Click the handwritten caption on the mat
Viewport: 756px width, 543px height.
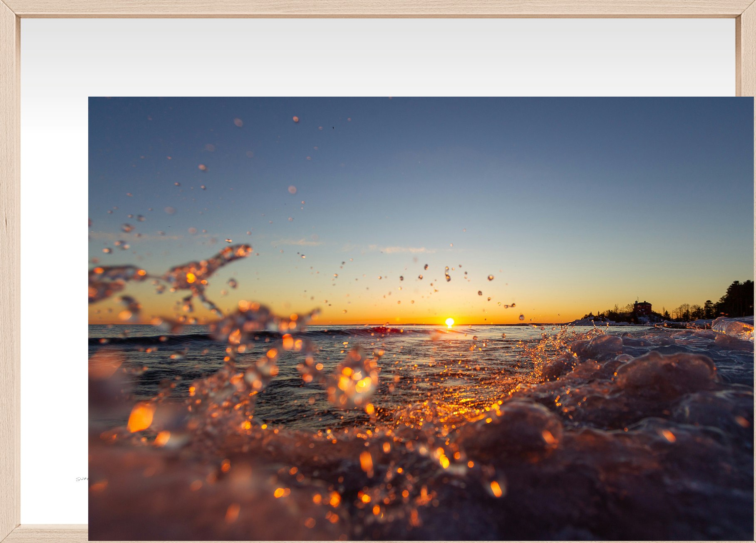[82, 479]
